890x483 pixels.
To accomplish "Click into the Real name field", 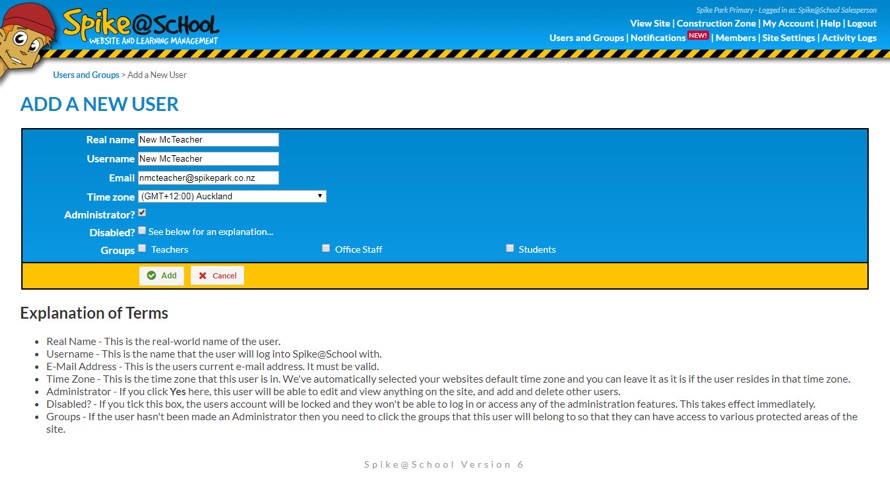I will coord(208,140).
